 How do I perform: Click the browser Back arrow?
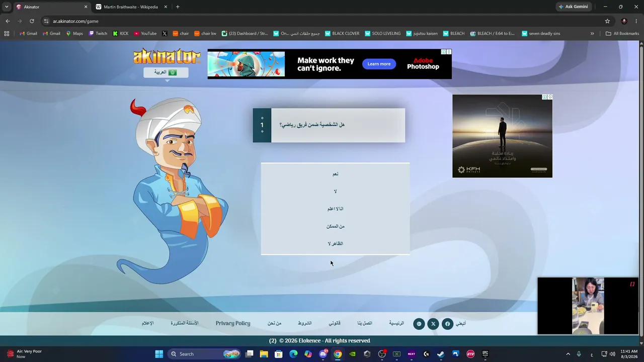pyautogui.click(x=8, y=21)
